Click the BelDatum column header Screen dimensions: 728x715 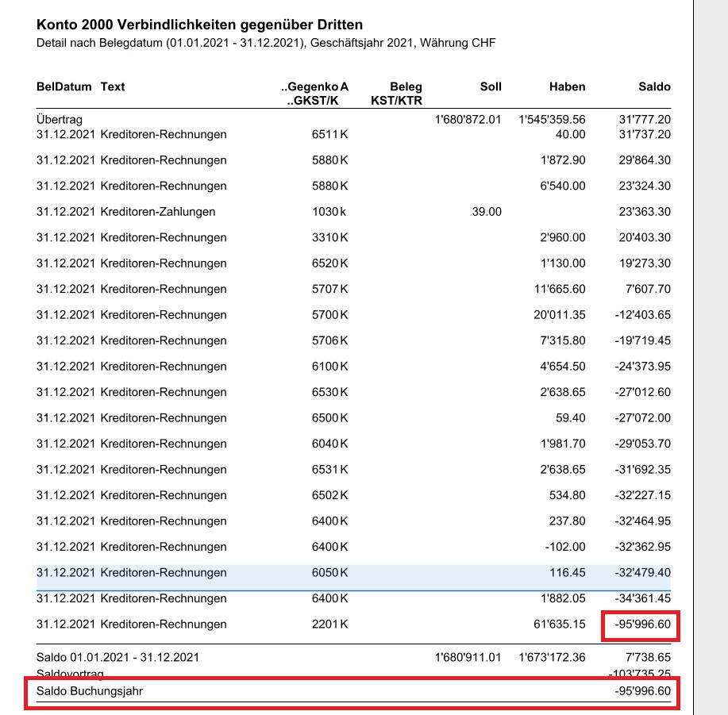pyautogui.click(x=64, y=86)
